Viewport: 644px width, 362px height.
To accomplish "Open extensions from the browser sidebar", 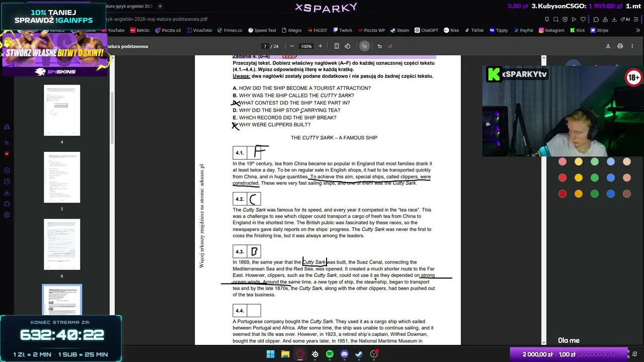I will click(x=7, y=204).
